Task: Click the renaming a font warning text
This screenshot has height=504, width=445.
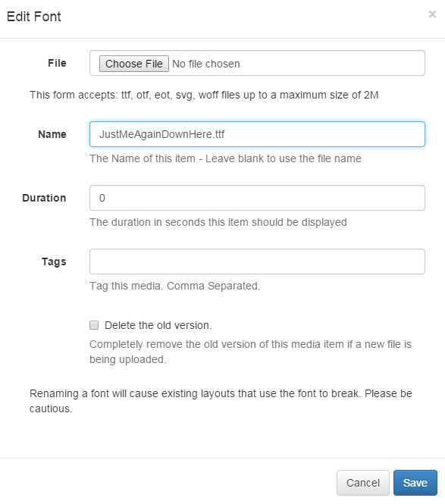Action: click(x=221, y=401)
